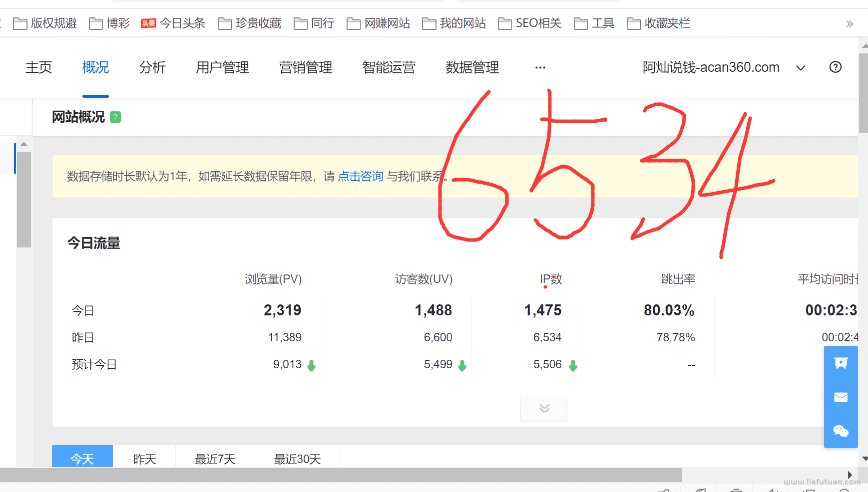Click yesterday's UV value 6,600
Image resolution: width=868 pixels, height=492 pixels.
(x=438, y=337)
